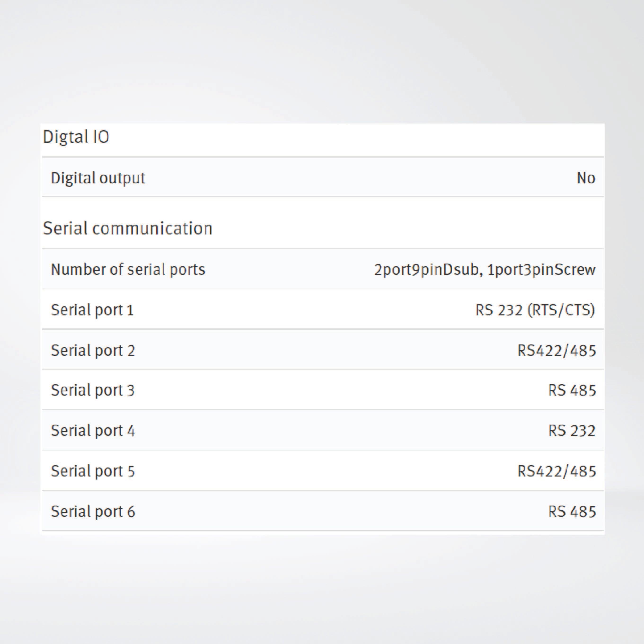644x644 pixels.
Task: Click the Digital output value No
Action: pyautogui.click(x=586, y=178)
